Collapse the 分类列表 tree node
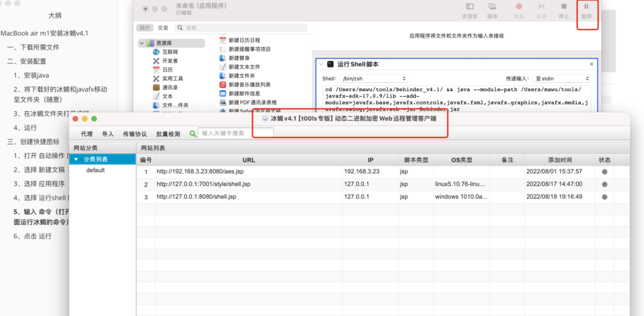Screen dimensions: 644x316 point(76,159)
